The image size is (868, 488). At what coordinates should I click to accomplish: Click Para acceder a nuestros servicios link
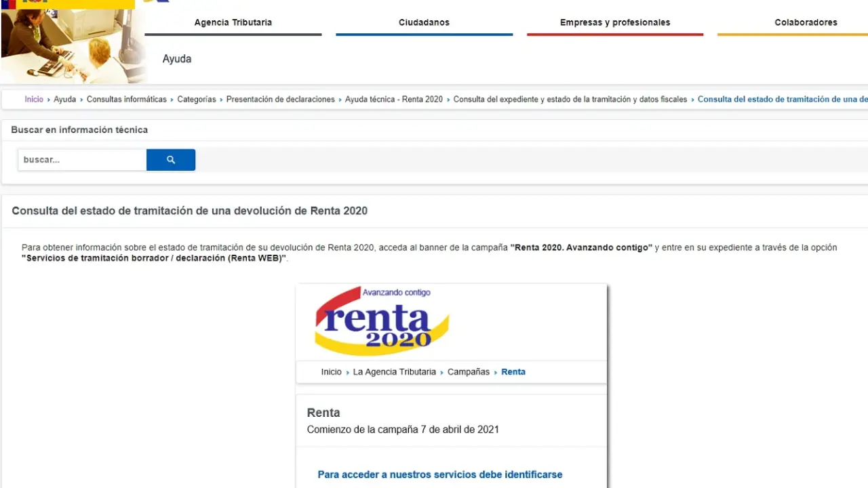[x=439, y=474]
